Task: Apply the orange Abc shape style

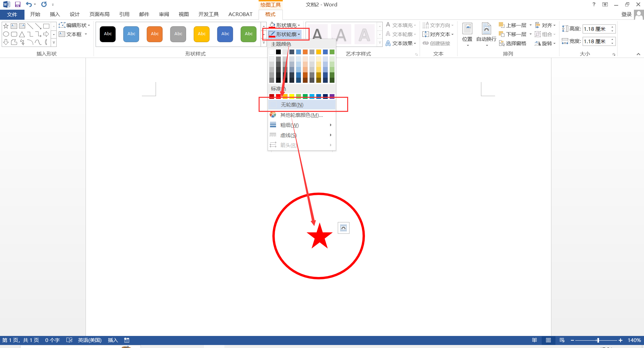Action: point(155,34)
